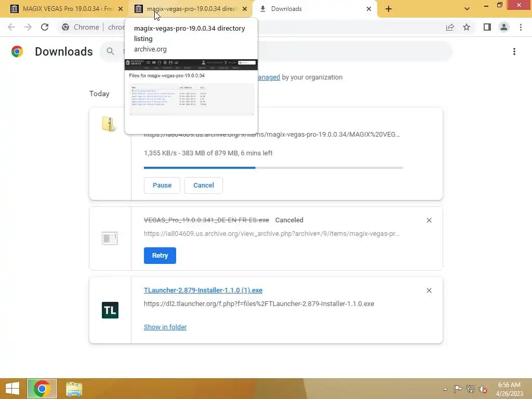Remove canceled VEGAS Pro entry from list
Screen dimensions: 532x399
click(429, 220)
